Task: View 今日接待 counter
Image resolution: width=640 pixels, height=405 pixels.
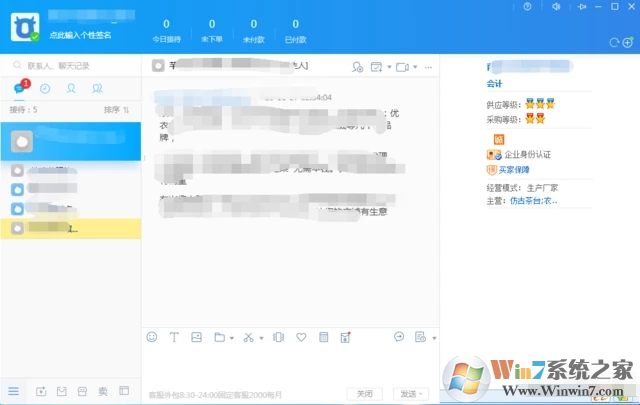Action: click(167, 31)
